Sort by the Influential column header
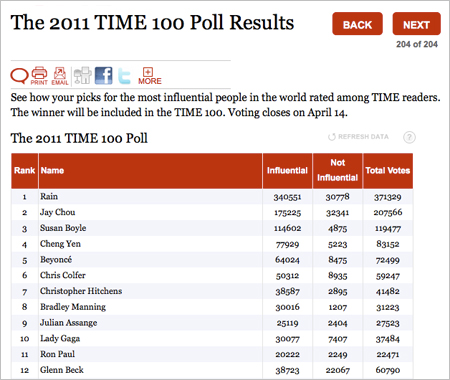Image resolution: width=450 pixels, height=380 pixels. (x=287, y=171)
